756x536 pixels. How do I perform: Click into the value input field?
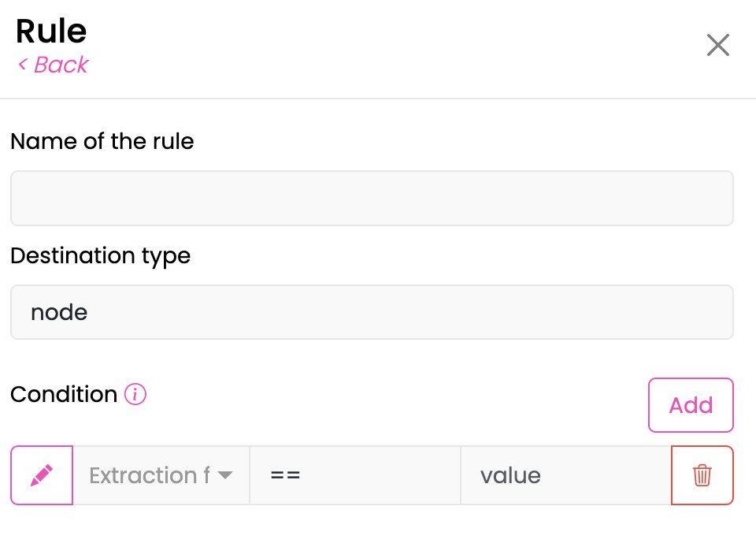(565, 475)
